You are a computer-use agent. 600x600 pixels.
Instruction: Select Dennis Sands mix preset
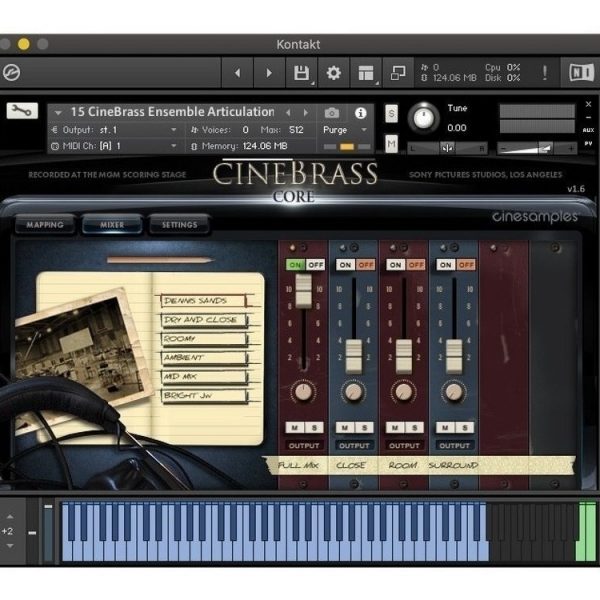point(204,300)
